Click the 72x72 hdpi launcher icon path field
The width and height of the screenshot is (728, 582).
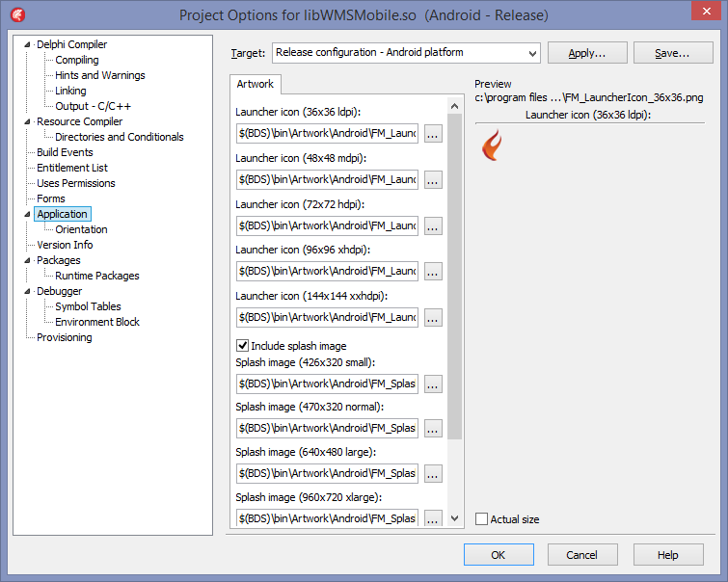click(x=327, y=226)
